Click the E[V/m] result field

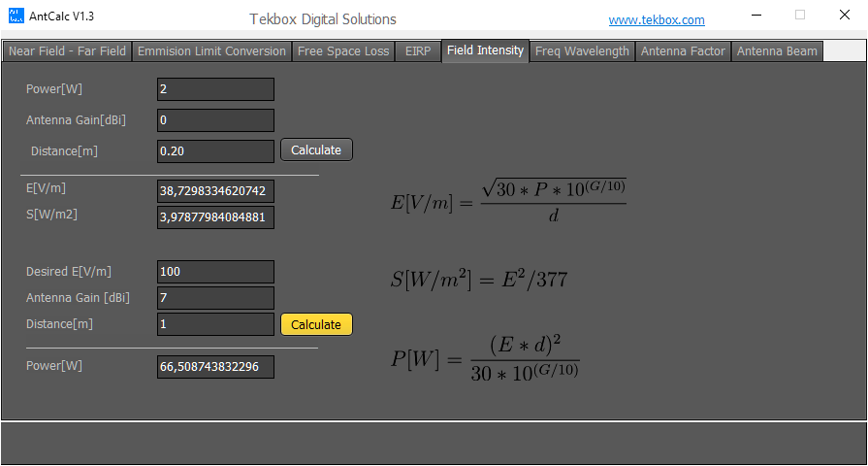click(x=215, y=191)
